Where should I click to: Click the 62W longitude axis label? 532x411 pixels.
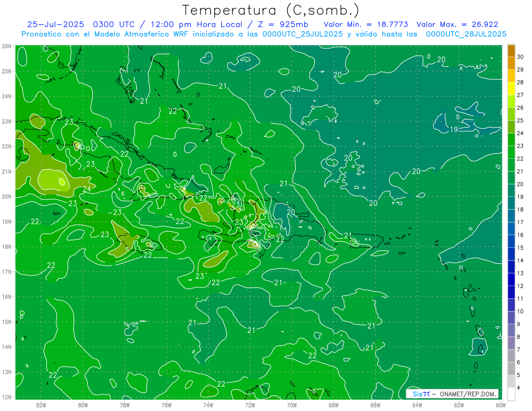point(459,405)
